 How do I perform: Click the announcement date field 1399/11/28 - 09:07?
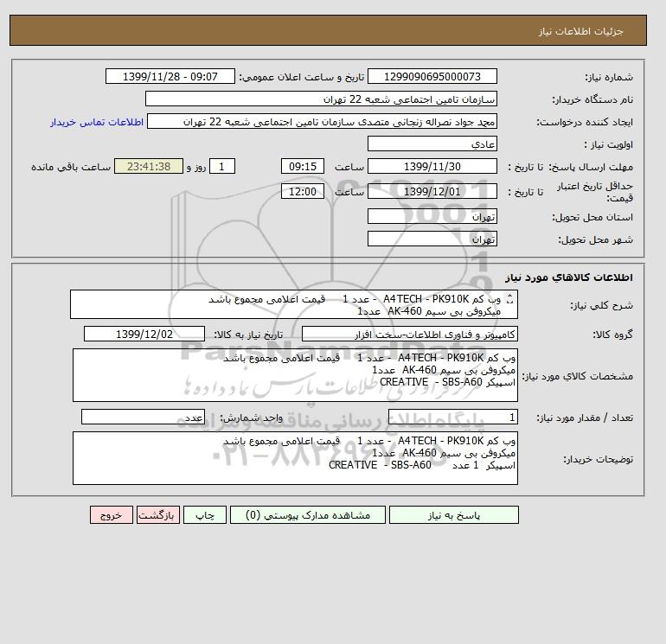170,76
